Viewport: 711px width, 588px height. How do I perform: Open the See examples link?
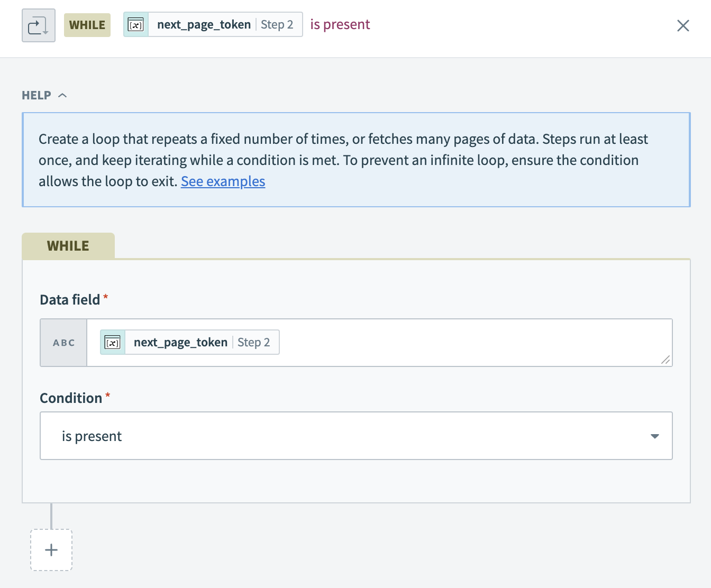[x=223, y=181]
